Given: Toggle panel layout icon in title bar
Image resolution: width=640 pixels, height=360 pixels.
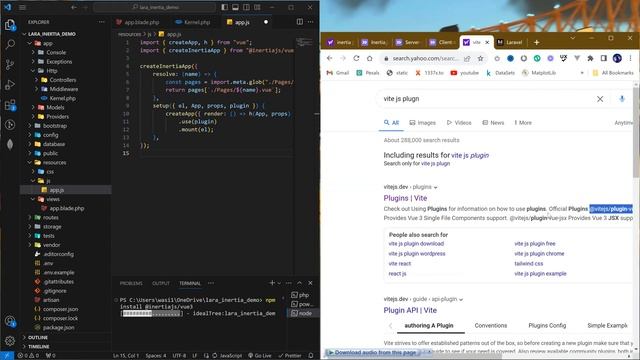Looking at the screenshot, I should pyautogui.click(x=236, y=7).
